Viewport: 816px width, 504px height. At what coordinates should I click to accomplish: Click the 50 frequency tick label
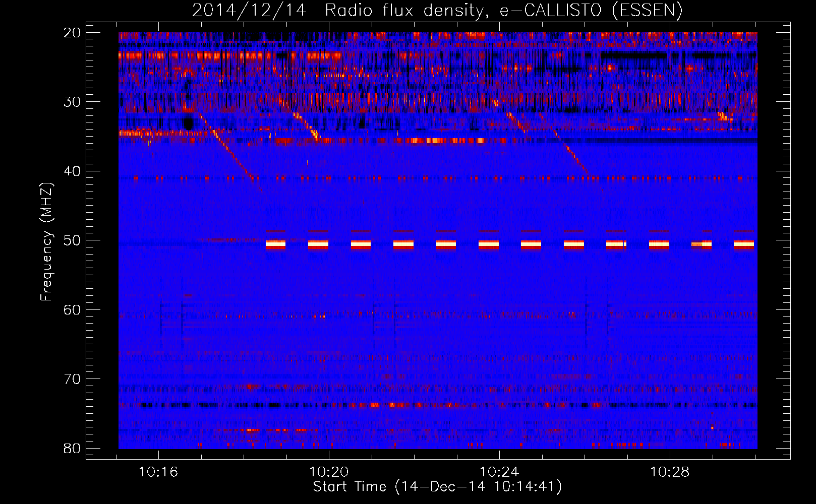72,240
